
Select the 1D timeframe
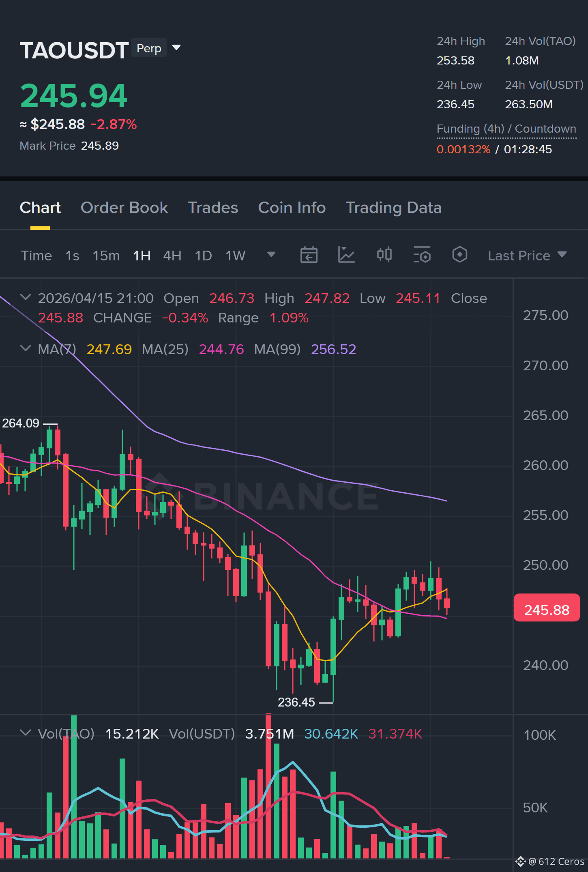tap(203, 256)
